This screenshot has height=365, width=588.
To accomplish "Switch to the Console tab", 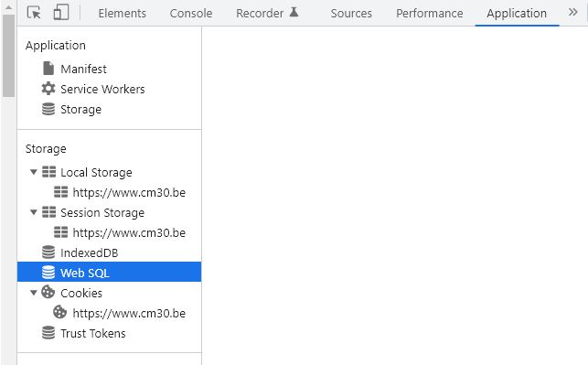I will [x=191, y=13].
